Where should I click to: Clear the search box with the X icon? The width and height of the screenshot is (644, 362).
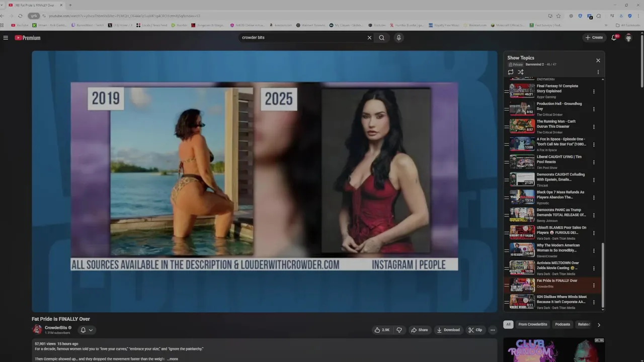[x=369, y=38]
